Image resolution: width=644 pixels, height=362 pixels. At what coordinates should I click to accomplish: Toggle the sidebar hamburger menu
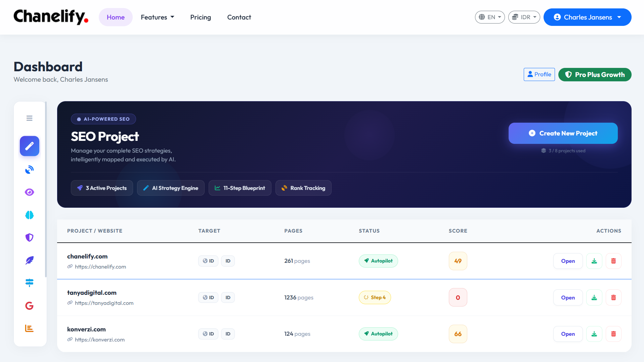30,118
